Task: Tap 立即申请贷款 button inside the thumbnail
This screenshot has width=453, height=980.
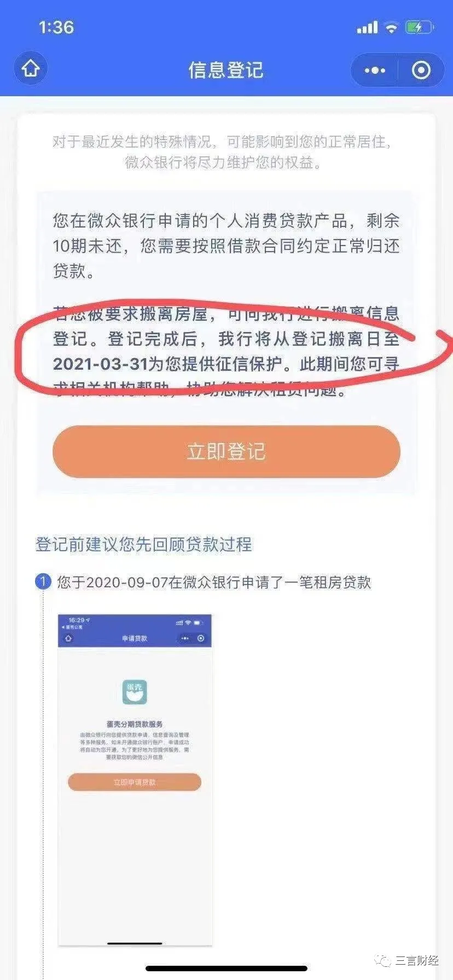Action: 135,782
